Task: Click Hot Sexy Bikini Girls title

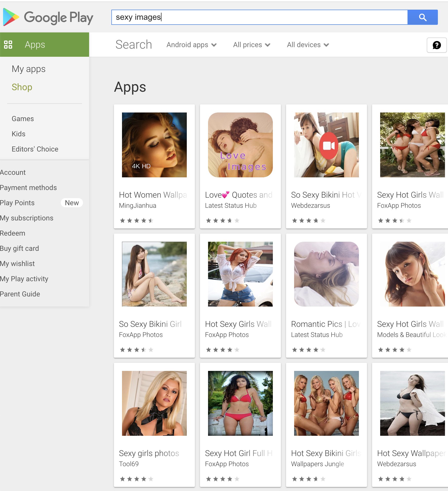Action: point(326,453)
